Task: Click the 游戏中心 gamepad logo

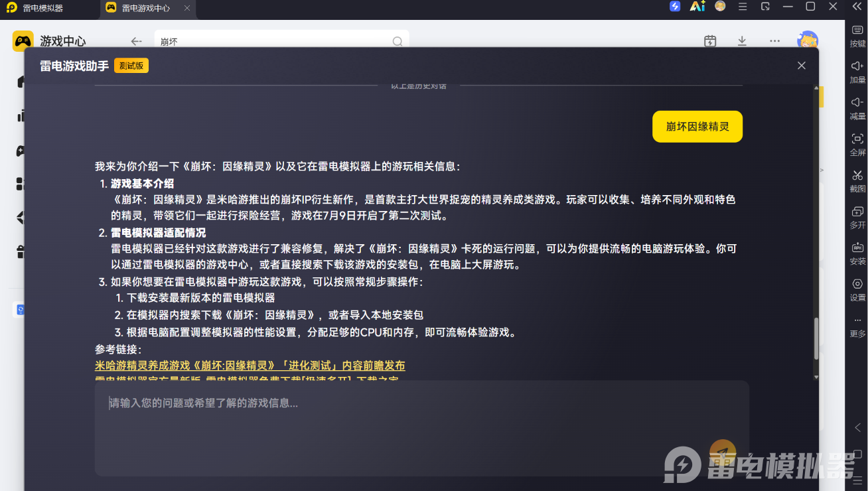Action: (x=23, y=41)
